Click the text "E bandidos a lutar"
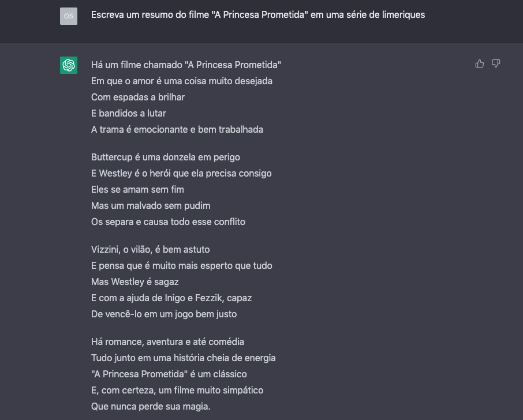Screen dimensions: 523x420 click(x=129, y=114)
